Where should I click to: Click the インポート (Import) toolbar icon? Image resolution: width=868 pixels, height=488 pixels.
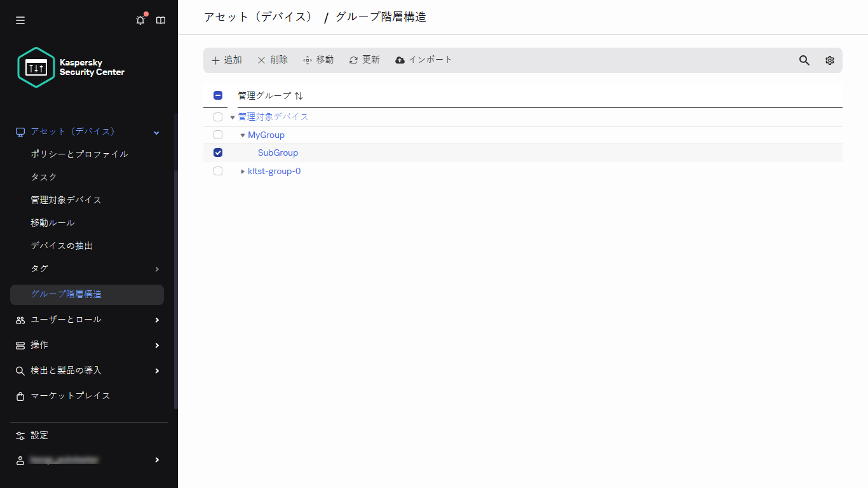[x=423, y=59]
